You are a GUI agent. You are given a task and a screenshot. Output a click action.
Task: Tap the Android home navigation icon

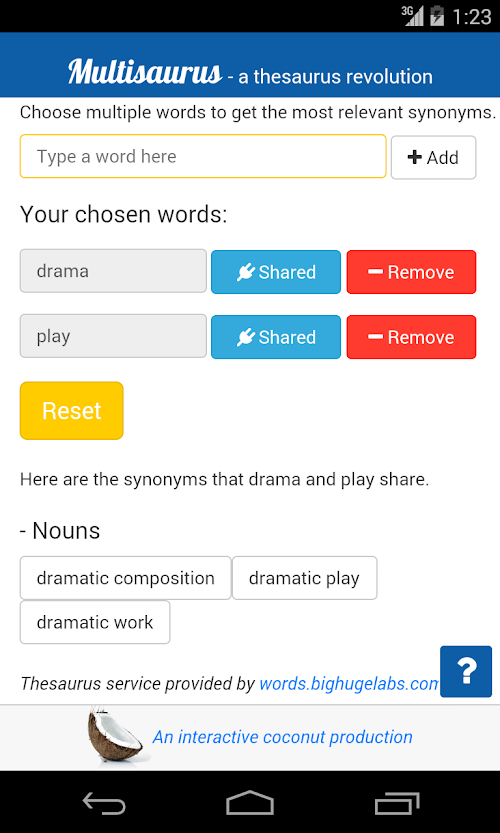pyautogui.click(x=250, y=803)
